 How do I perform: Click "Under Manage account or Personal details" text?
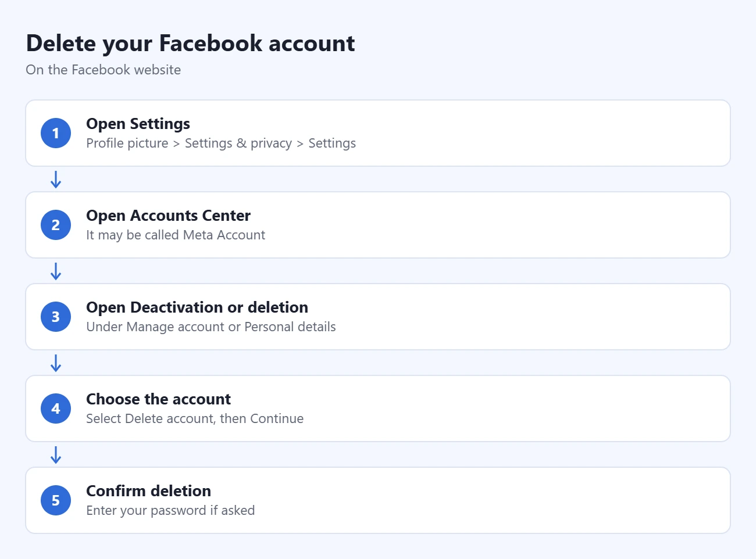211,327
